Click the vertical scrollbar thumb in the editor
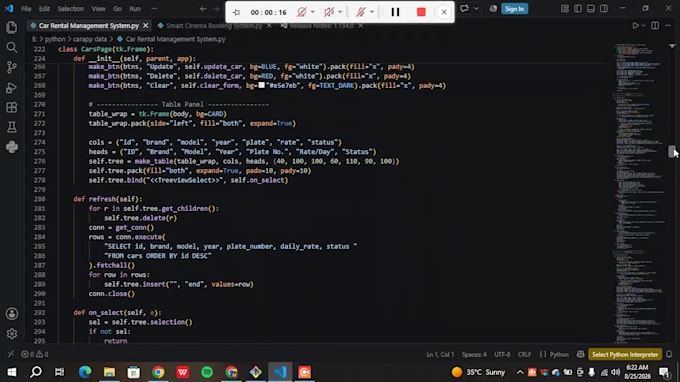The height and width of the screenshot is (382, 680). 672,151
